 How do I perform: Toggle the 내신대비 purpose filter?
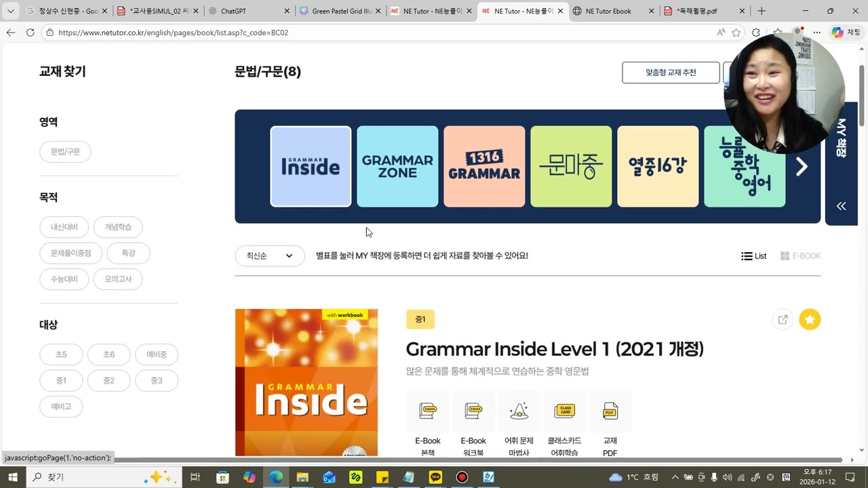[64, 227]
